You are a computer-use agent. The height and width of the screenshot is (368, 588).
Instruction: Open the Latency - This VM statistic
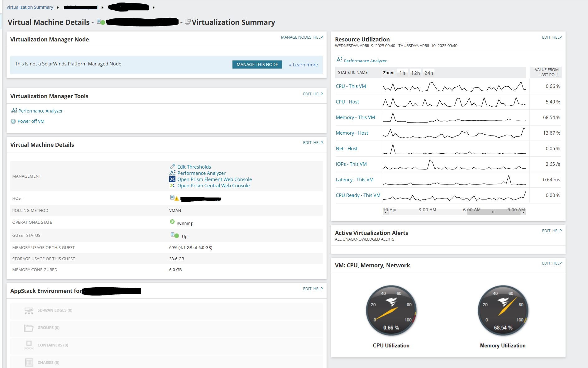click(x=355, y=180)
